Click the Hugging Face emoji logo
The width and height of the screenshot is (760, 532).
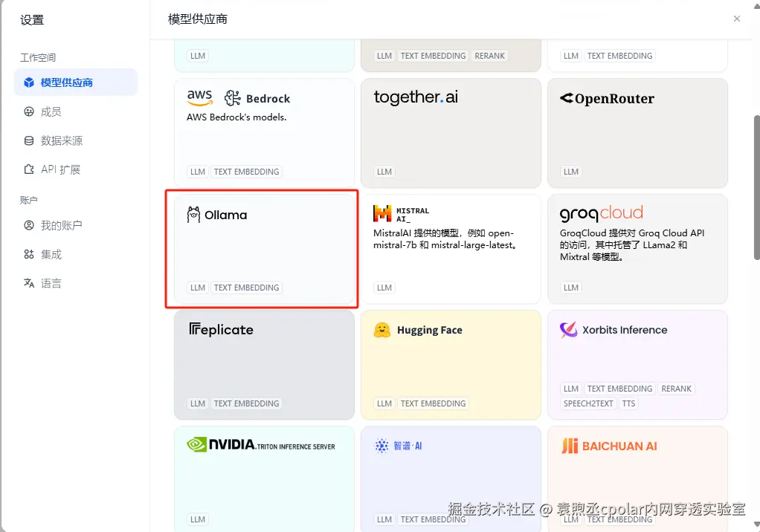pyautogui.click(x=382, y=330)
